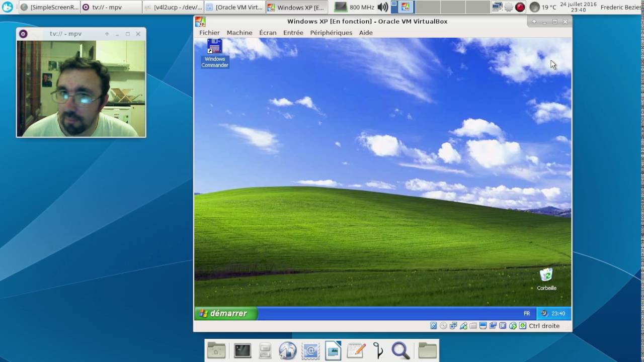Screen dimensions: 644x362
Task: Click the FR language indicator in XP taskbar
Action: coord(527,313)
